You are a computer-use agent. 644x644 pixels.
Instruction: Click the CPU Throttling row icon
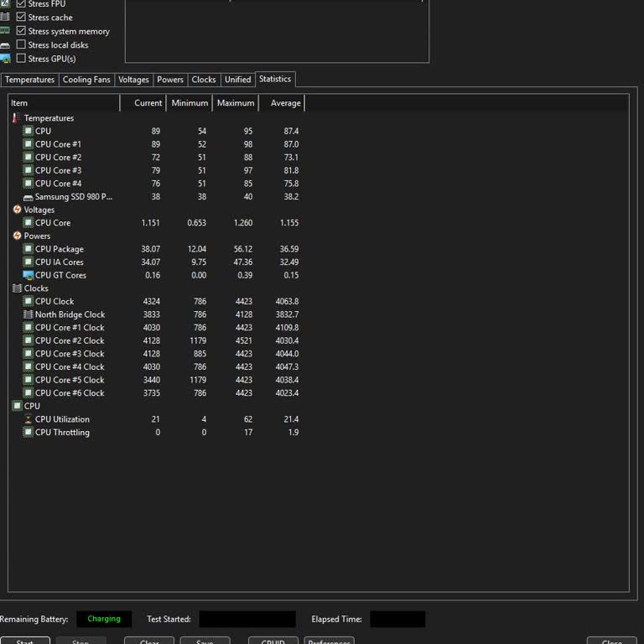tap(28, 433)
